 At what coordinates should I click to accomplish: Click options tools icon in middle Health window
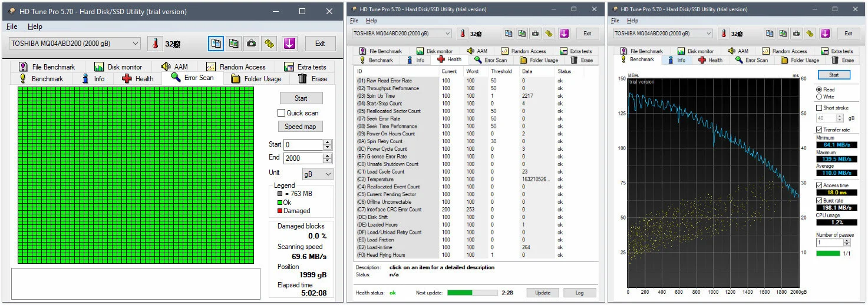click(549, 34)
